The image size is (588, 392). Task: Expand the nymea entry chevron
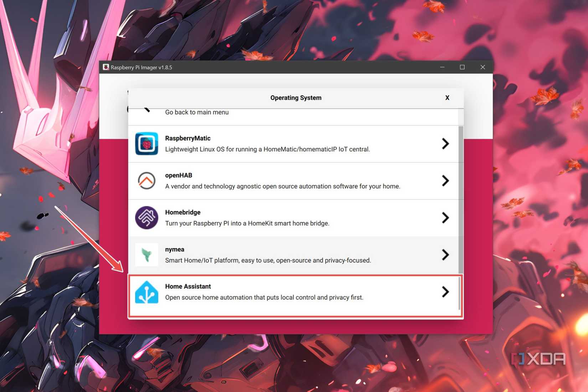[445, 255]
